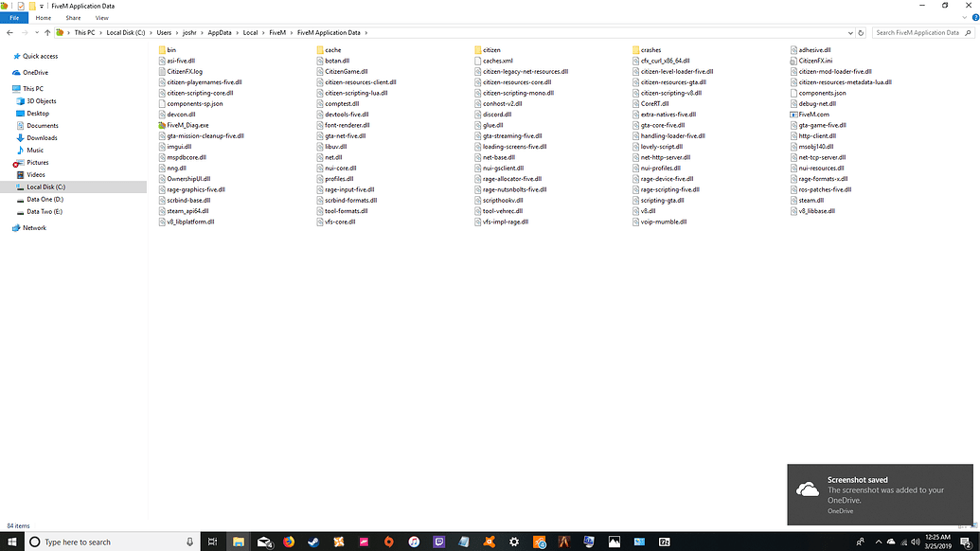Open OneDrive from the navigation pane
The width and height of the screenshot is (980, 551).
tap(36, 71)
